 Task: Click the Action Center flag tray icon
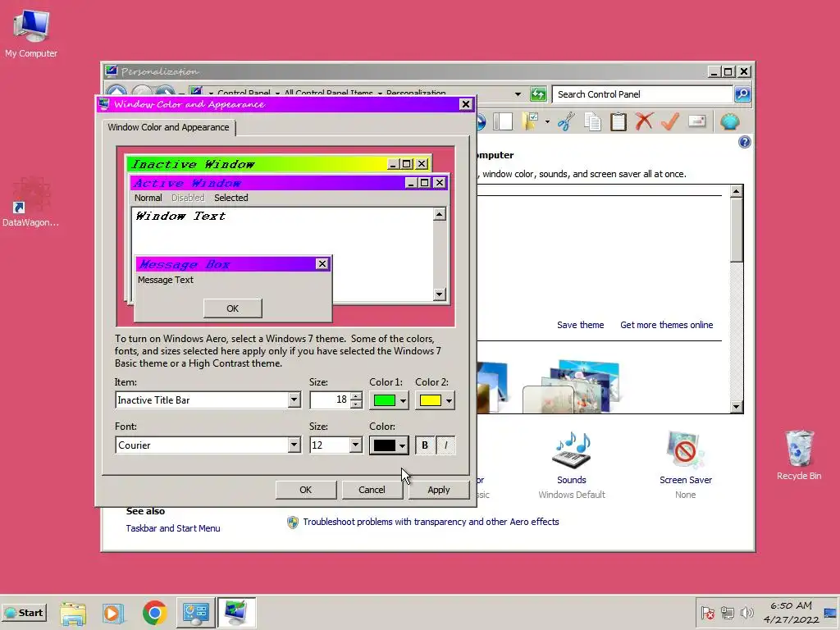(x=708, y=613)
